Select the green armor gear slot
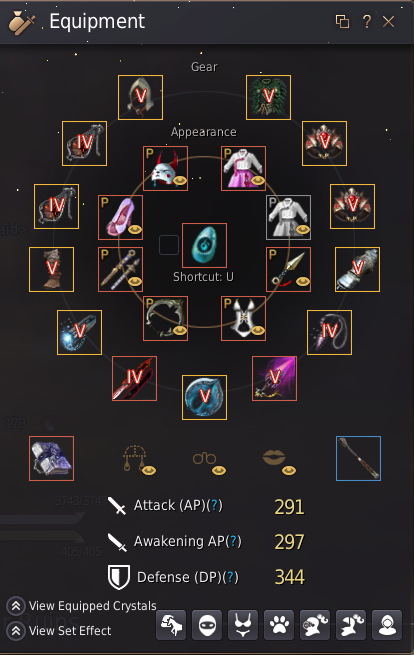This screenshot has width=414, height=659. click(x=268, y=98)
